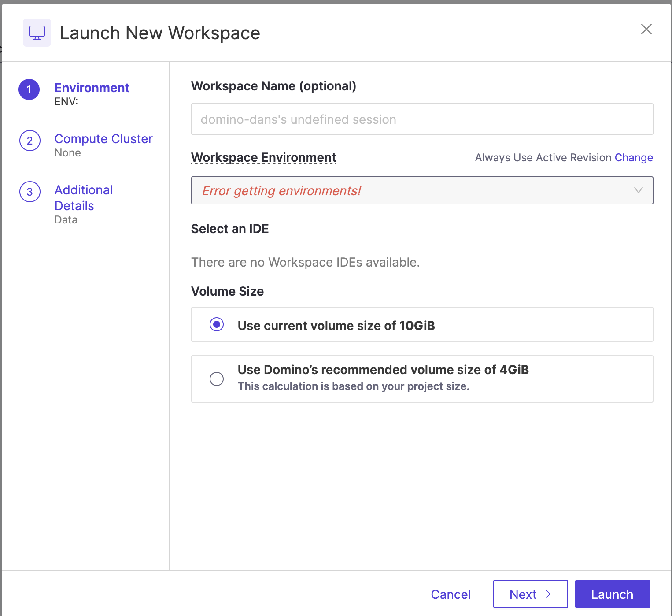Click the Change revision link
This screenshot has width=672, height=616.
pyautogui.click(x=634, y=157)
